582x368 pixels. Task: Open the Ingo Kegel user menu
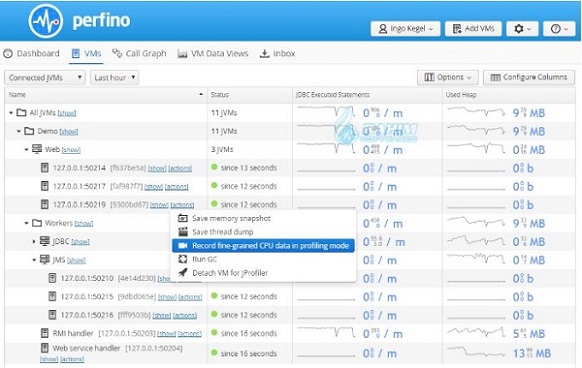click(x=405, y=29)
